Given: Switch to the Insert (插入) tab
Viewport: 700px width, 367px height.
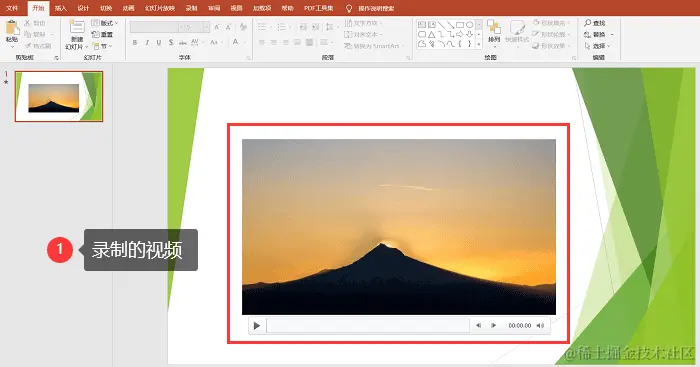Looking at the screenshot, I should click(60, 8).
